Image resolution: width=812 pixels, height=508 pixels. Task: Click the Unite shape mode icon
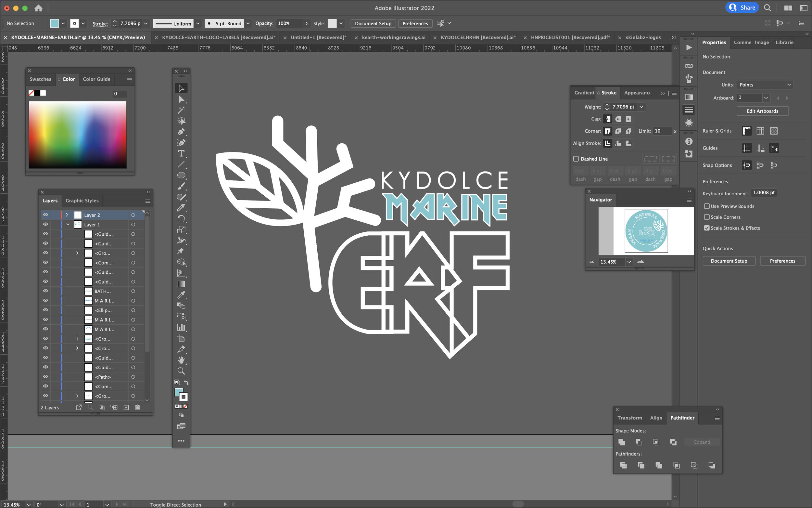[x=622, y=442]
